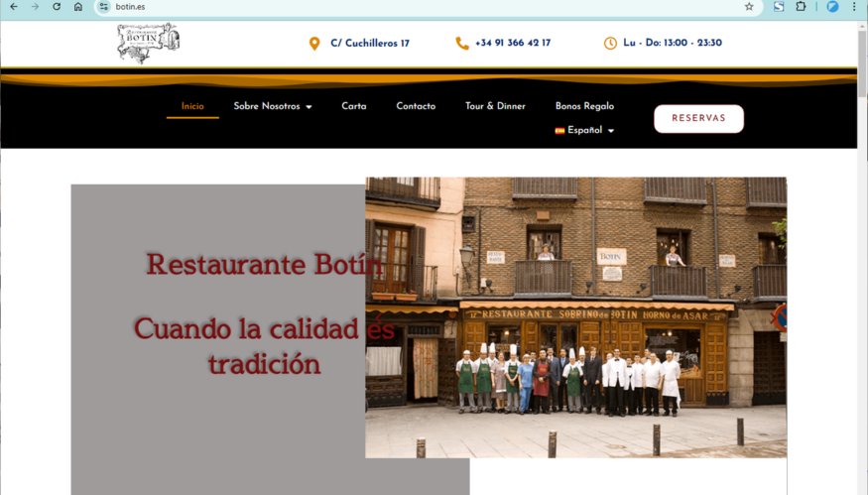Click the Restaurante Botín logo
868x495 pixels.
pyautogui.click(x=149, y=43)
